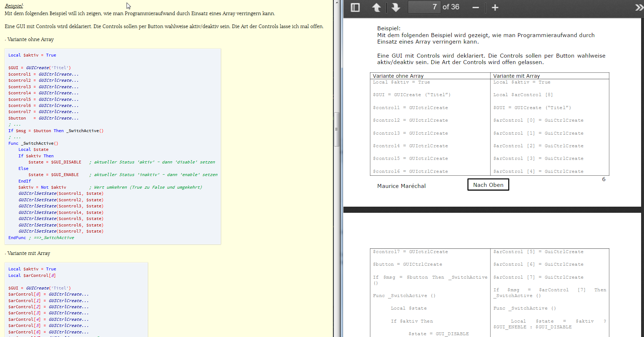Screen dimensions: 644x337
Task: Grab the left pane vertical scrollbar thumb
Action: click(x=337, y=130)
